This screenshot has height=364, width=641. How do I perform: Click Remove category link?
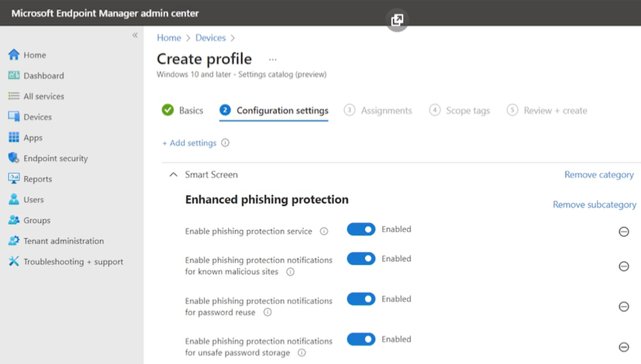click(x=599, y=174)
